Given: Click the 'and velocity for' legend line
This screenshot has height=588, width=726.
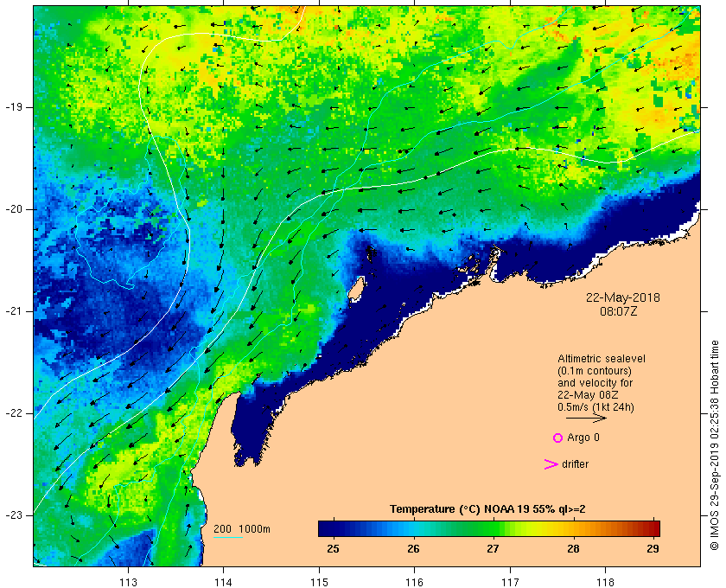Looking at the screenshot, I should tap(595, 383).
